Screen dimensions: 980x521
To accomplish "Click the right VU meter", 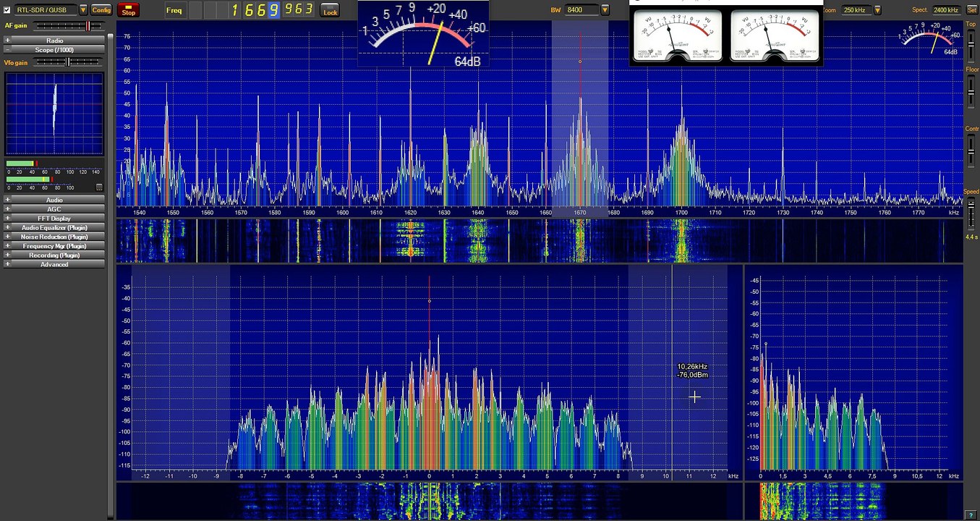I will [x=775, y=35].
